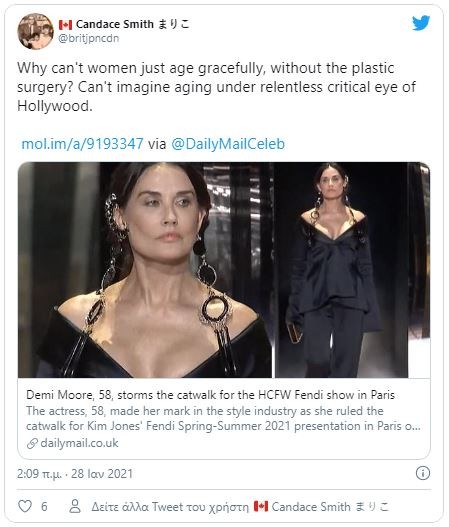Open the dailymail.co.uk source link

point(79,443)
